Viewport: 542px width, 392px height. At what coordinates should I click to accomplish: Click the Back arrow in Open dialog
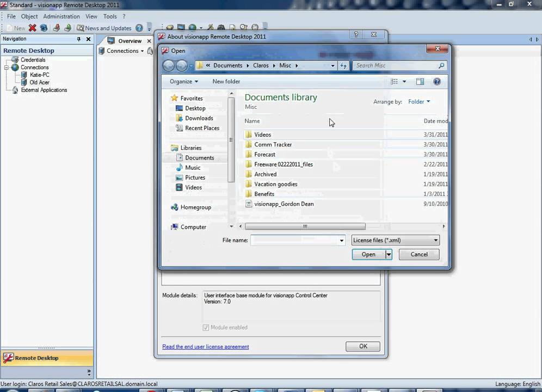click(x=169, y=65)
